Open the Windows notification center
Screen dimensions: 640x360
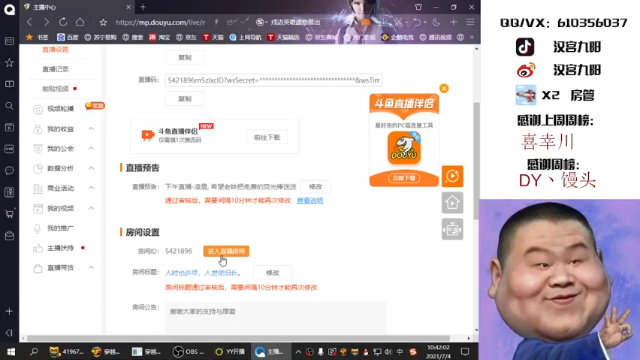tap(465, 351)
